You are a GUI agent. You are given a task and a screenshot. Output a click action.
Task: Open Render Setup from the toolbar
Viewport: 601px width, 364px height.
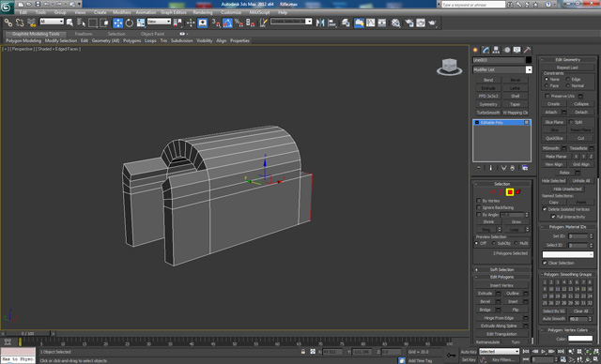(x=409, y=23)
